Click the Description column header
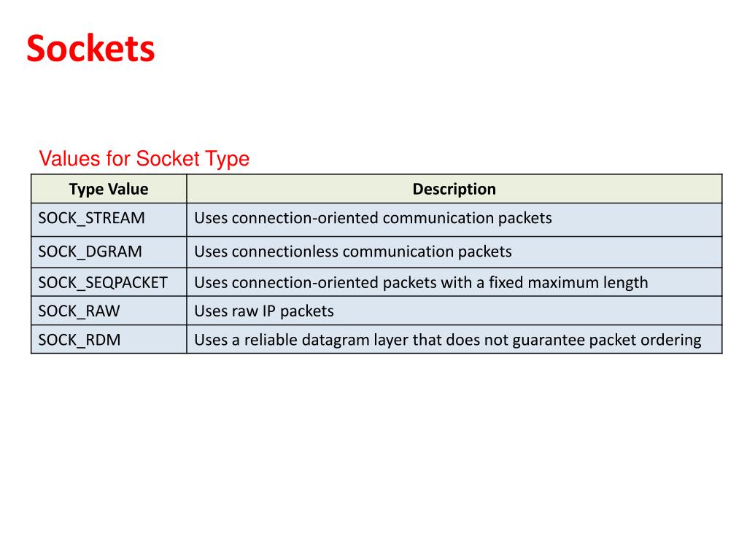747x560 pixels. (x=454, y=190)
